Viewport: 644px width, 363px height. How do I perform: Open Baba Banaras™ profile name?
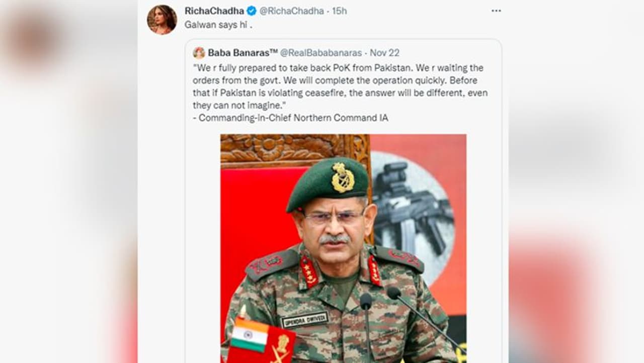[x=243, y=53]
